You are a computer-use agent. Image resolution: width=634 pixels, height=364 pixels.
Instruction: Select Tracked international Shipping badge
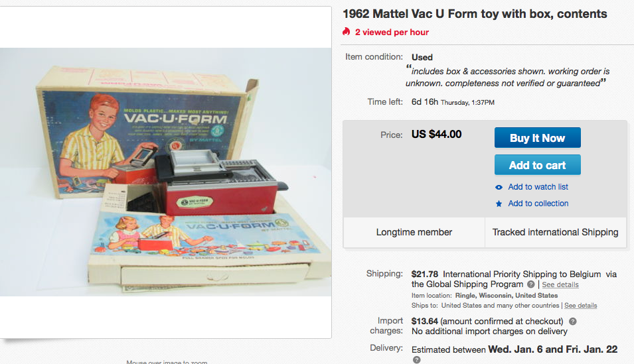(555, 232)
